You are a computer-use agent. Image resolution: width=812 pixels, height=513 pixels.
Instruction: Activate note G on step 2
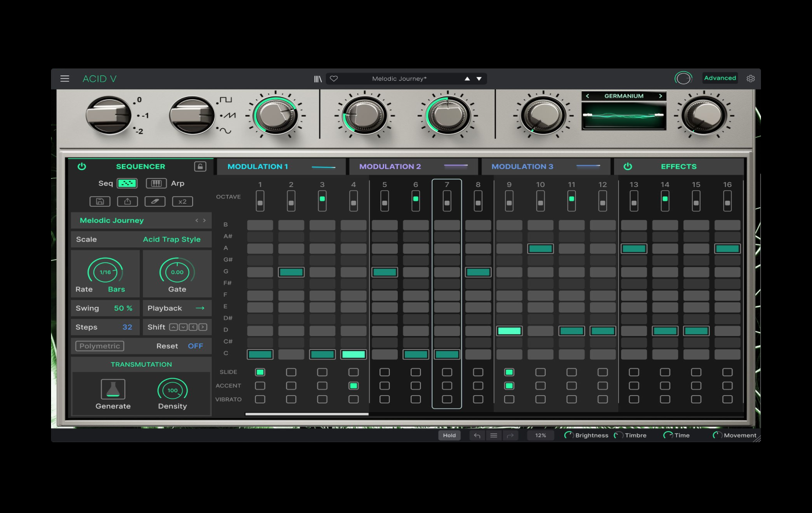pyautogui.click(x=291, y=272)
